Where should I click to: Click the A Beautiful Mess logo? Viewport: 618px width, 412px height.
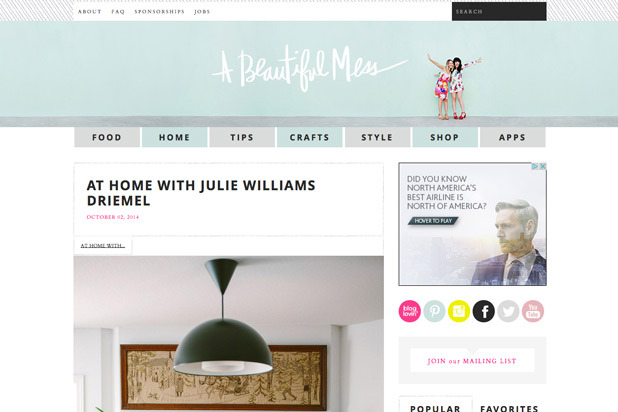click(x=309, y=69)
